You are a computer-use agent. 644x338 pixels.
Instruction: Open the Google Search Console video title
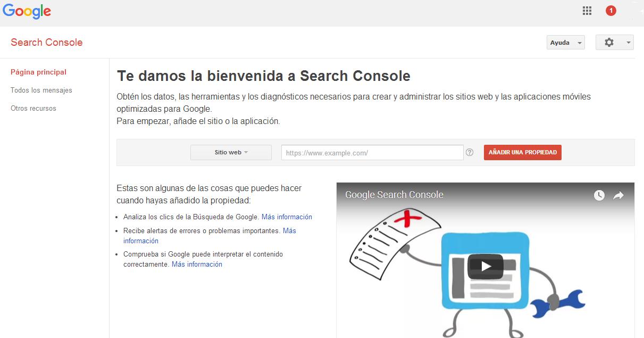point(394,195)
